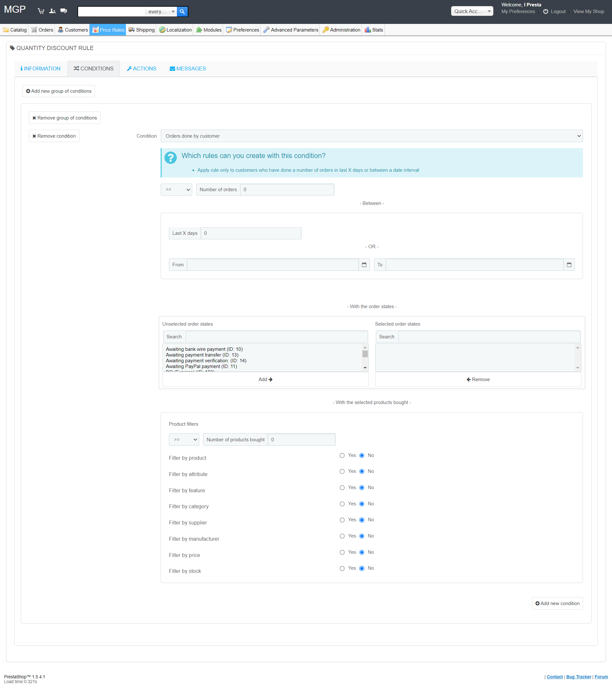Viewport: 612px width, 700px height.
Task: Open the From date calendar picker
Action: click(364, 264)
